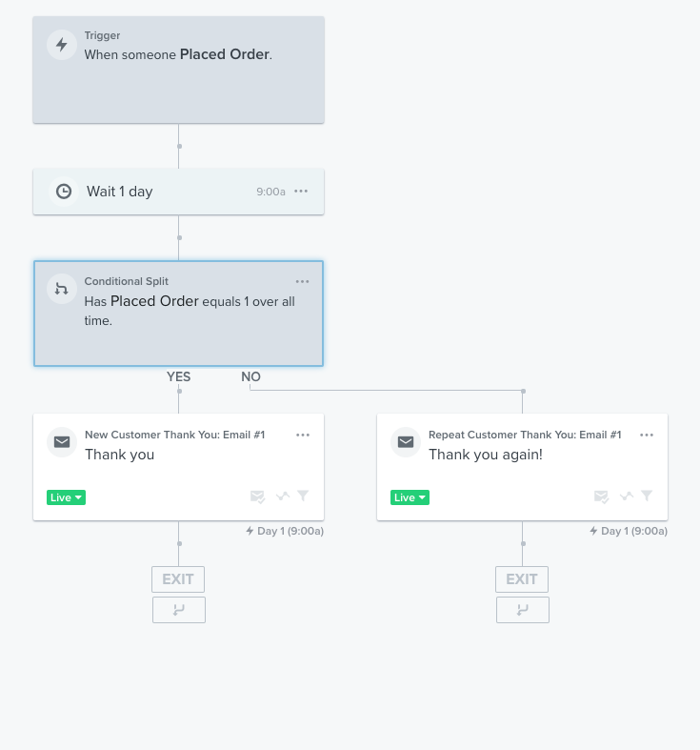Click the rejoin arrow button under left EXIT
This screenshot has width=700, height=750.
click(179, 610)
